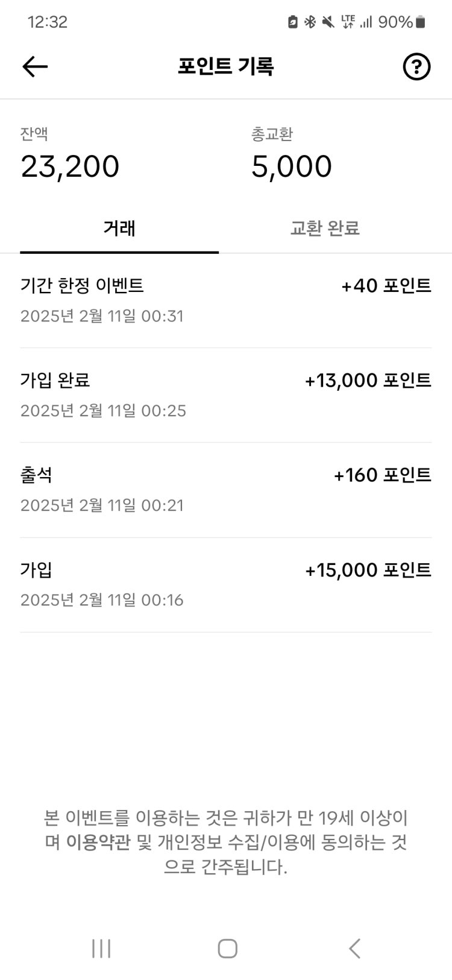Tap the Bluetooth status icon
This screenshot has width=452, height=980.
310,22
